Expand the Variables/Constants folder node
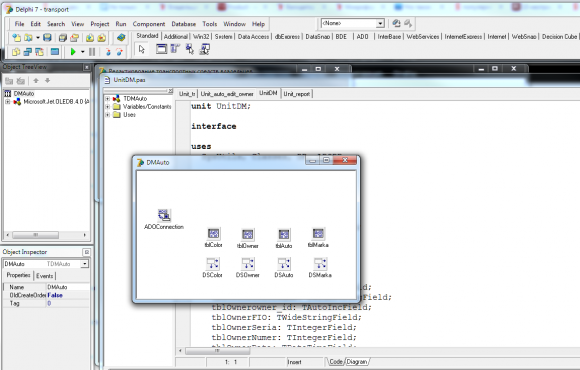 point(107,107)
